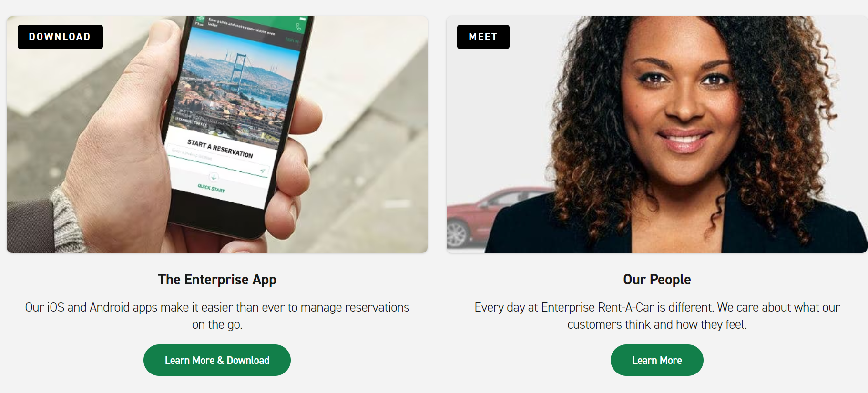Click the iOS and Android apps description text
The width and height of the screenshot is (868, 393).
(217, 316)
